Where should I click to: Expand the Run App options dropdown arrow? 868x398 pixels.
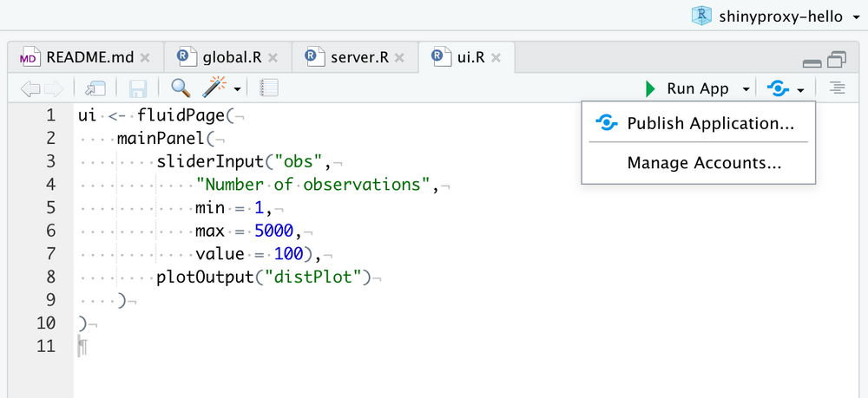click(x=746, y=89)
